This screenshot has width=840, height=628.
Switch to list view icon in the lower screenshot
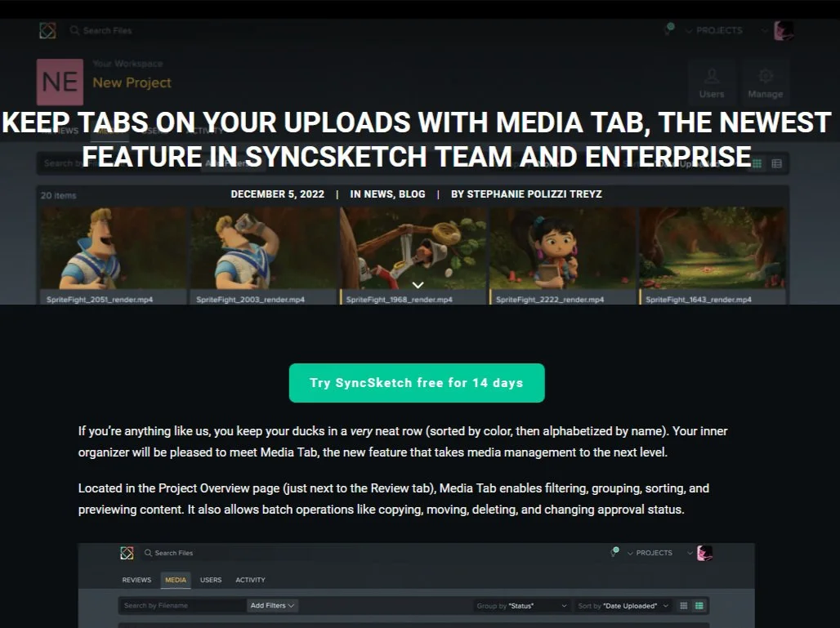tap(699, 606)
